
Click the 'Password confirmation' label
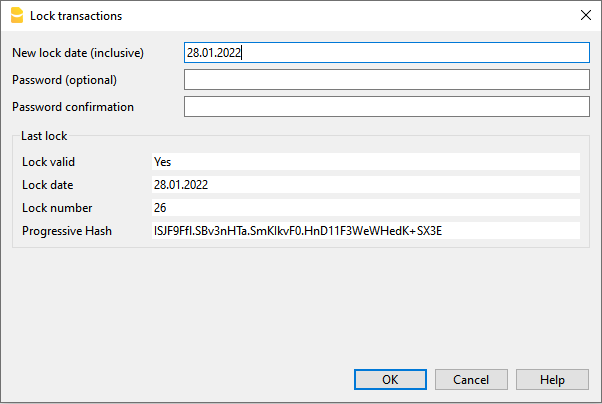point(73,107)
